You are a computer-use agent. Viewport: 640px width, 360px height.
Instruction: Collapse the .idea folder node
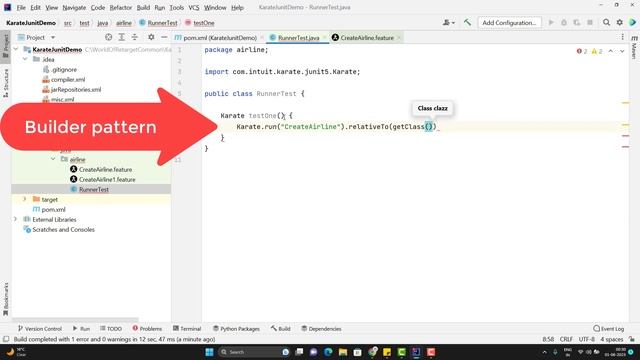[25, 59]
